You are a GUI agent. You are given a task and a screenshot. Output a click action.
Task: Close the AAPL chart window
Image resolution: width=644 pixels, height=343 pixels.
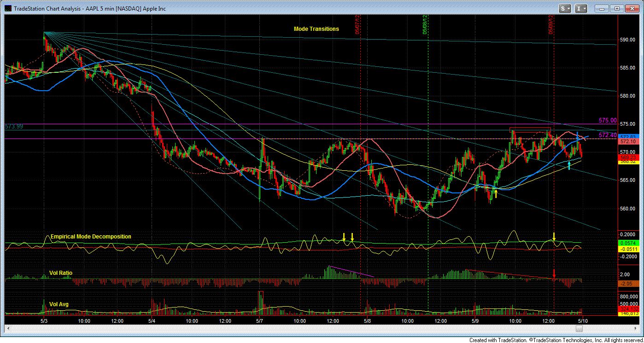632,8
